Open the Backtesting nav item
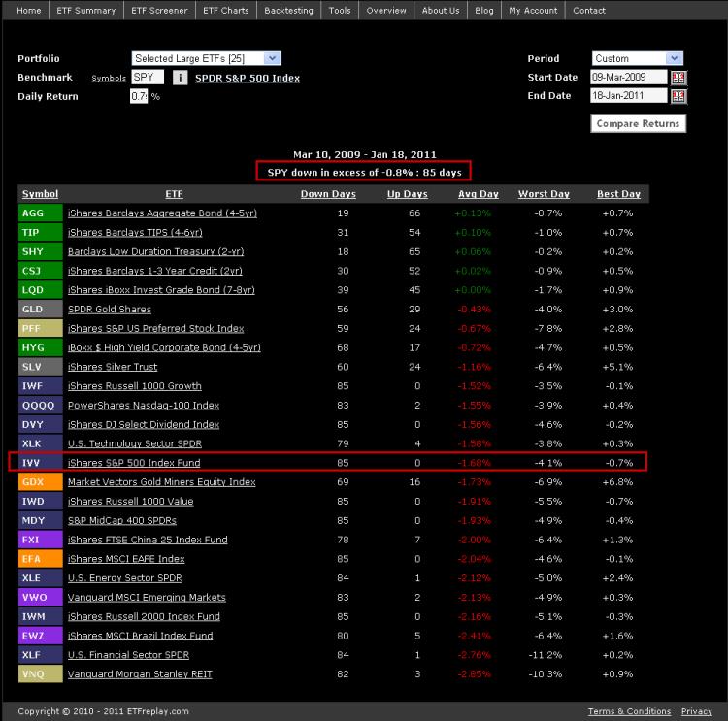728x721 pixels. click(x=288, y=11)
